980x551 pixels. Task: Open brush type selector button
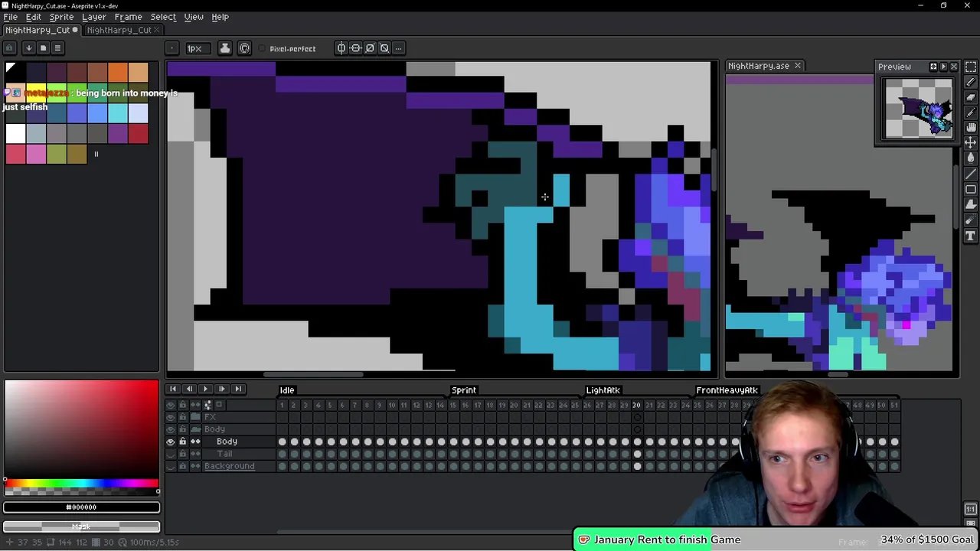(172, 48)
